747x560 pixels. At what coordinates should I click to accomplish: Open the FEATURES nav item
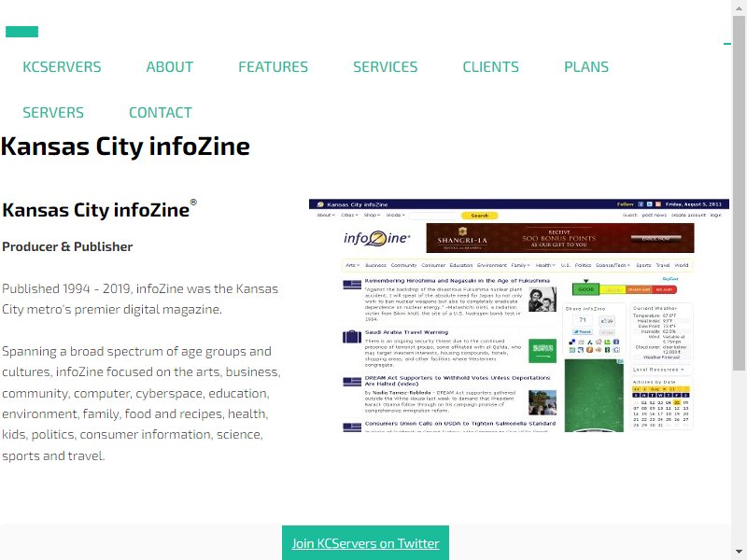[274, 66]
